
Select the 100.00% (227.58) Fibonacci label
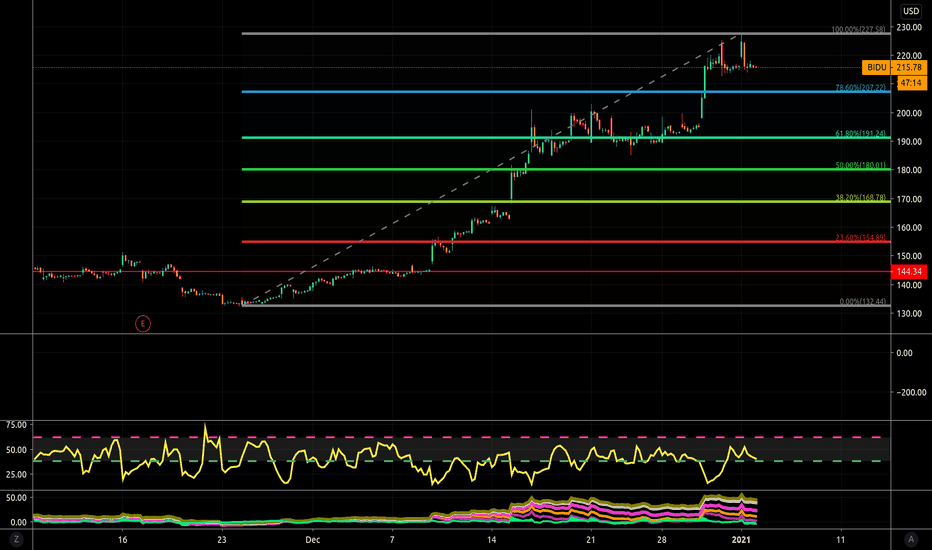858,29
